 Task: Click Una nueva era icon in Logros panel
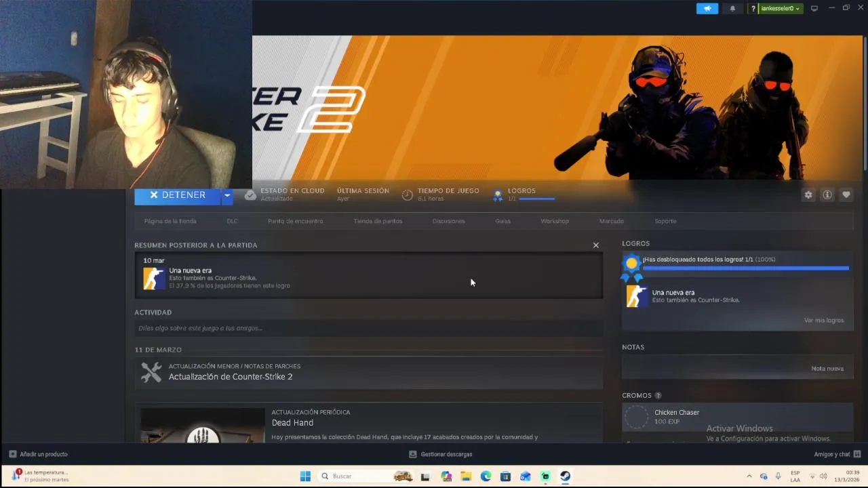coord(636,296)
